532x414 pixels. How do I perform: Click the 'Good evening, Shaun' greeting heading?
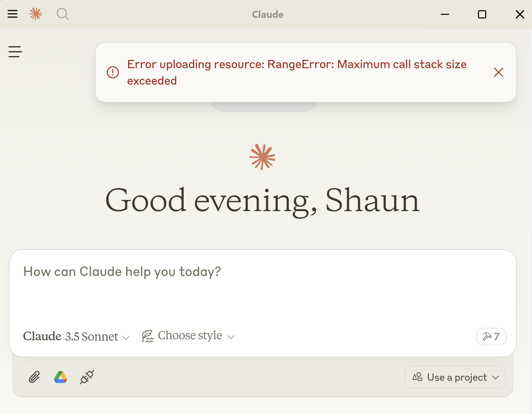pos(262,200)
